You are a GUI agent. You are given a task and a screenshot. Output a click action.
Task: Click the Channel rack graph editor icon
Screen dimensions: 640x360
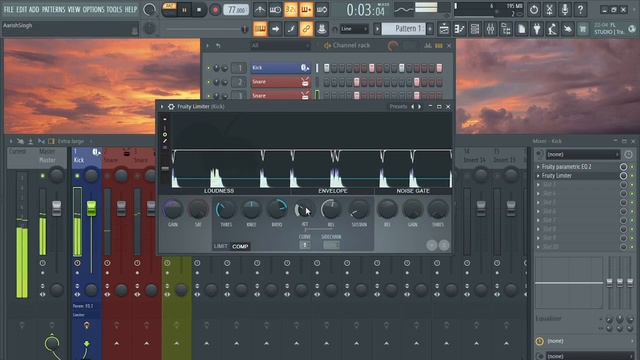tap(427, 46)
